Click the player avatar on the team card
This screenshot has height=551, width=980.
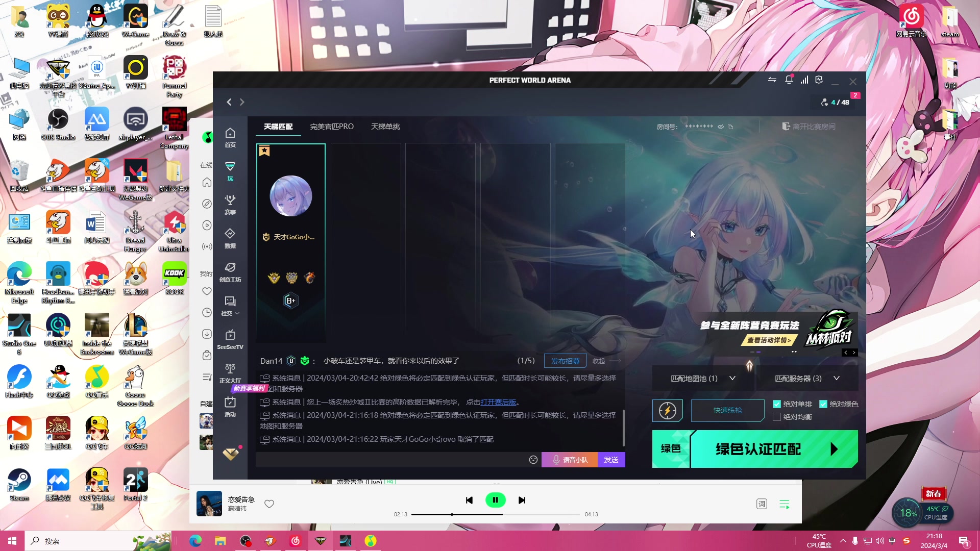291,196
